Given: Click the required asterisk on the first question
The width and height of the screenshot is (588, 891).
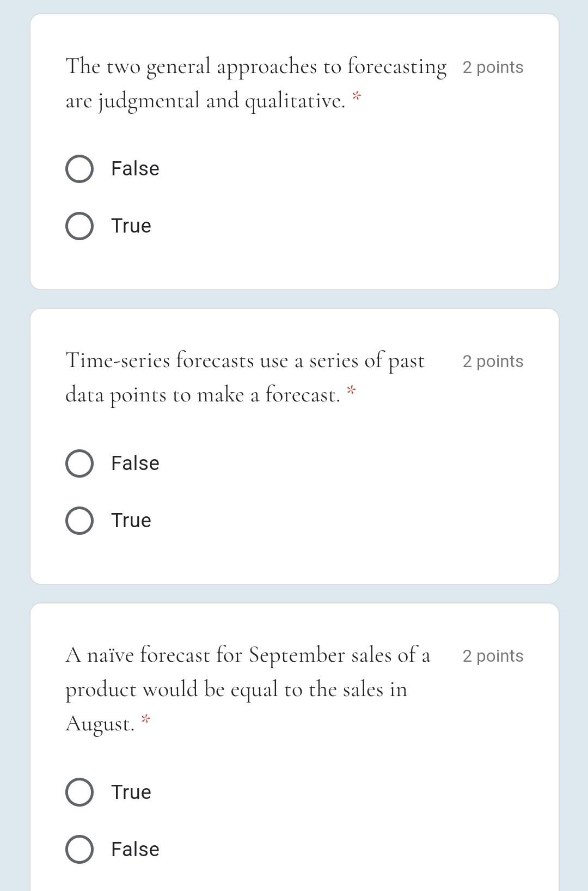Looking at the screenshot, I should point(357,97).
